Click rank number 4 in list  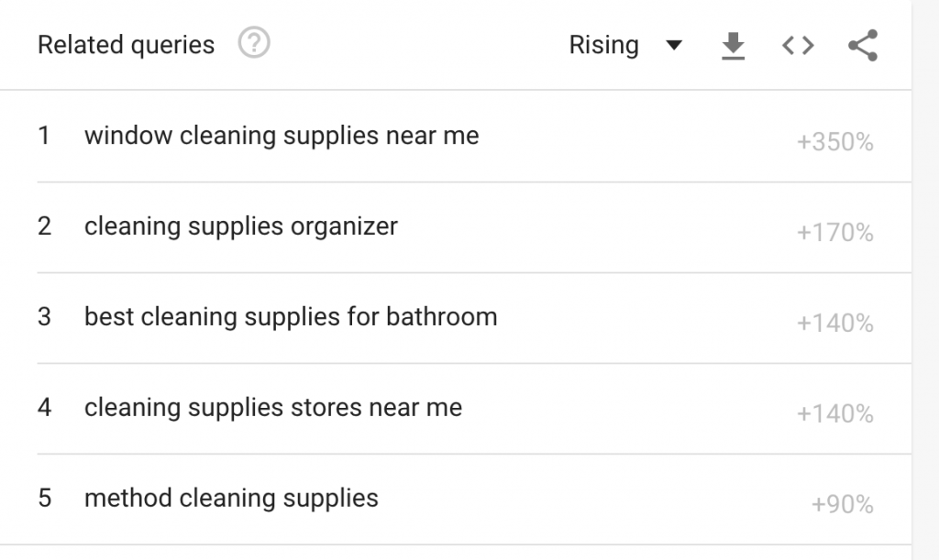coord(44,408)
